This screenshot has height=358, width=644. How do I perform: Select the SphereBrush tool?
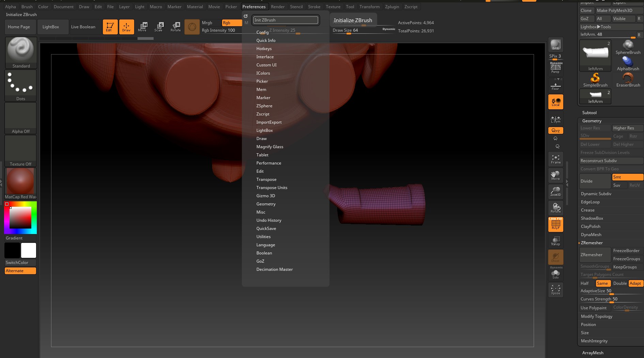pos(628,47)
